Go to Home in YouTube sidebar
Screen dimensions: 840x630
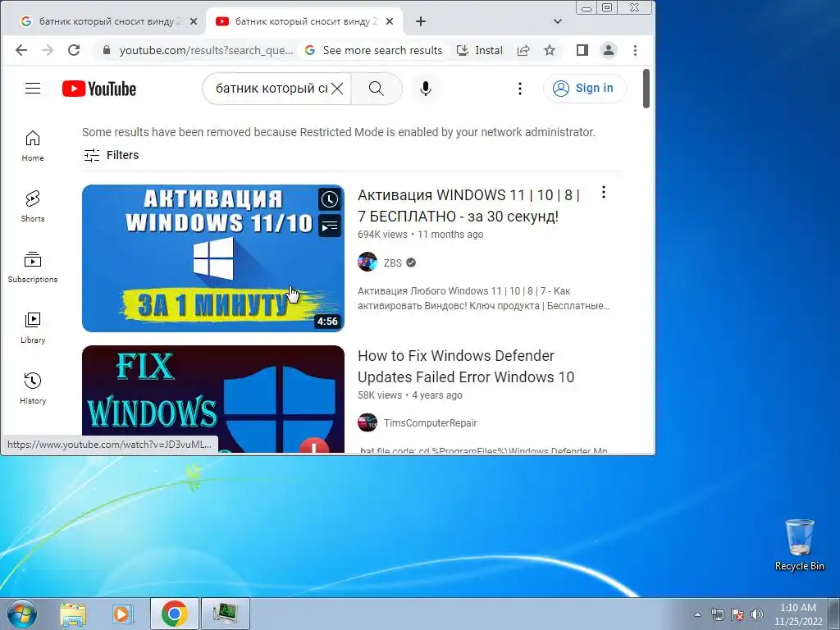click(33, 146)
